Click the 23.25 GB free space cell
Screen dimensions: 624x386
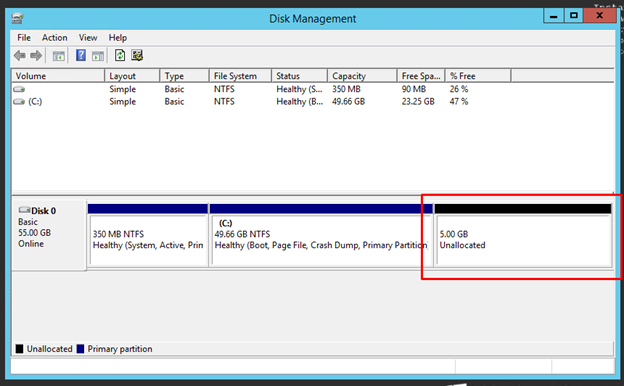tap(418, 101)
